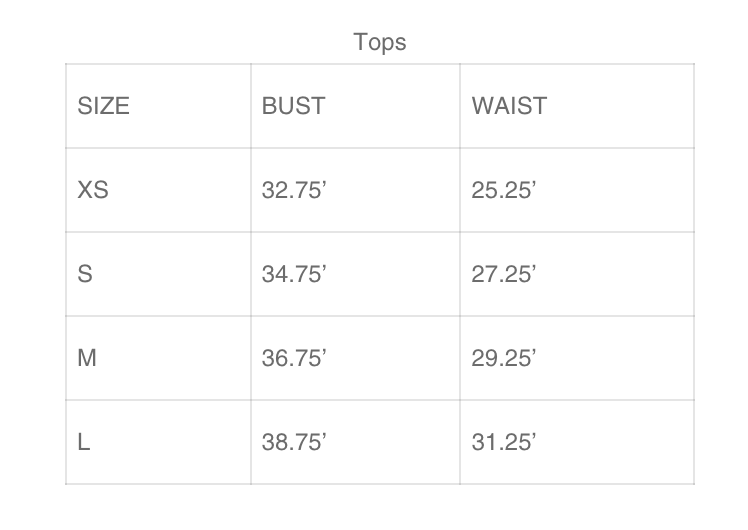This screenshot has width=748, height=530.
Task: Click the BUST column header
Action: pos(293,106)
